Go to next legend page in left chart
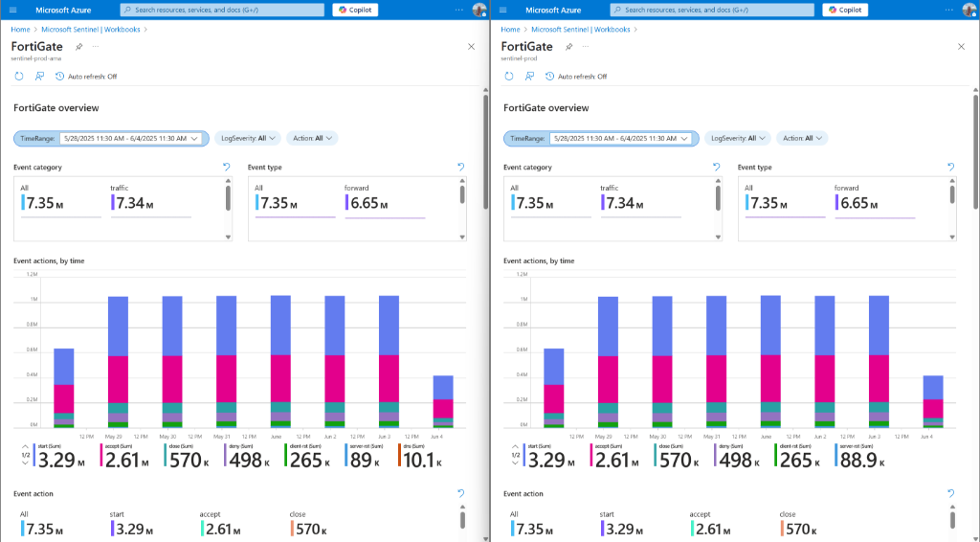The image size is (980, 542). coord(23,463)
